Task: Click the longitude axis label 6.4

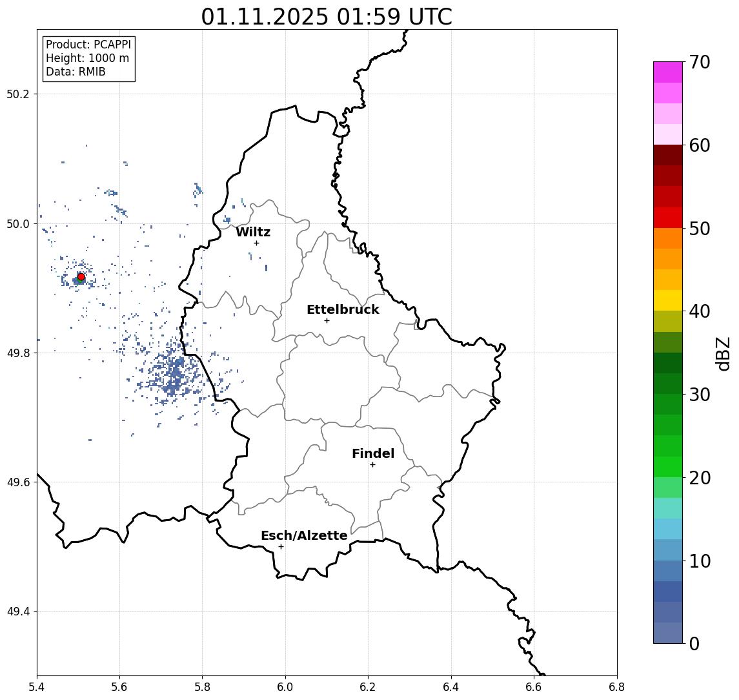Action: click(451, 687)
